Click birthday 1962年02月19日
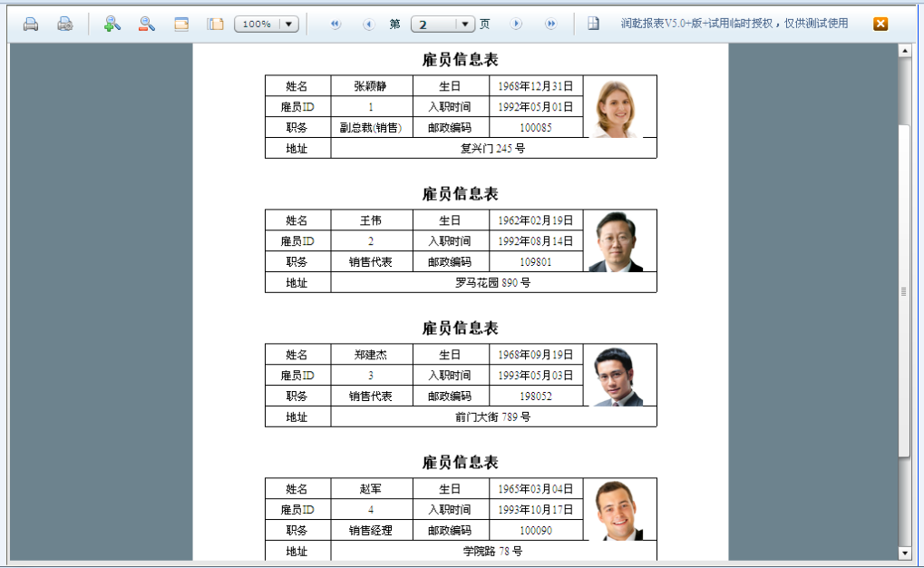Image resolution: width=924 pixels, height=568 pixels. [536, 220]
